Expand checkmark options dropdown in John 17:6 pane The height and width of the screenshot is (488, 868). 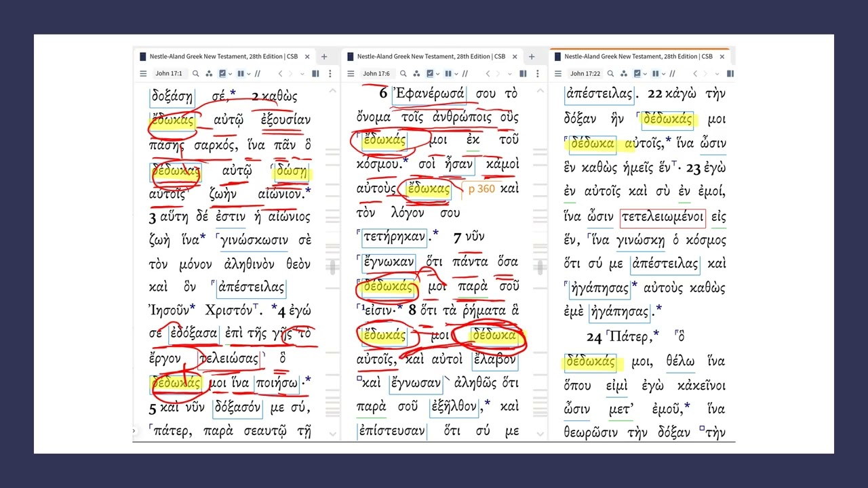point(437,74)
